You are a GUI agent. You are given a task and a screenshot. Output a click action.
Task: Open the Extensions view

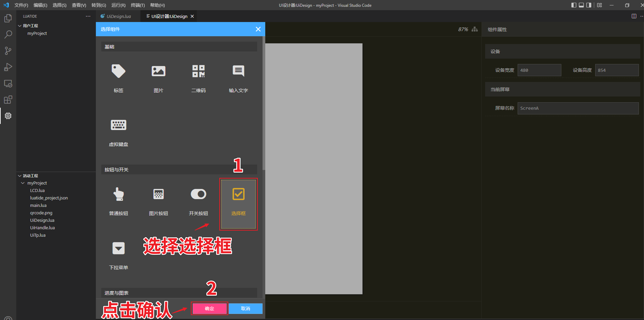[8, 100]
